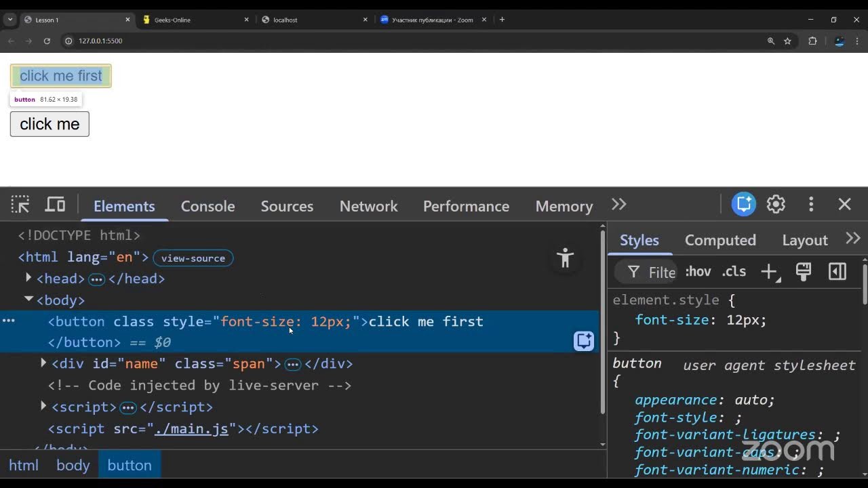Viewport: 868px width, 488px height.
Task: Expand collapsed script contents ellipsis
Action: coord(128,408)
